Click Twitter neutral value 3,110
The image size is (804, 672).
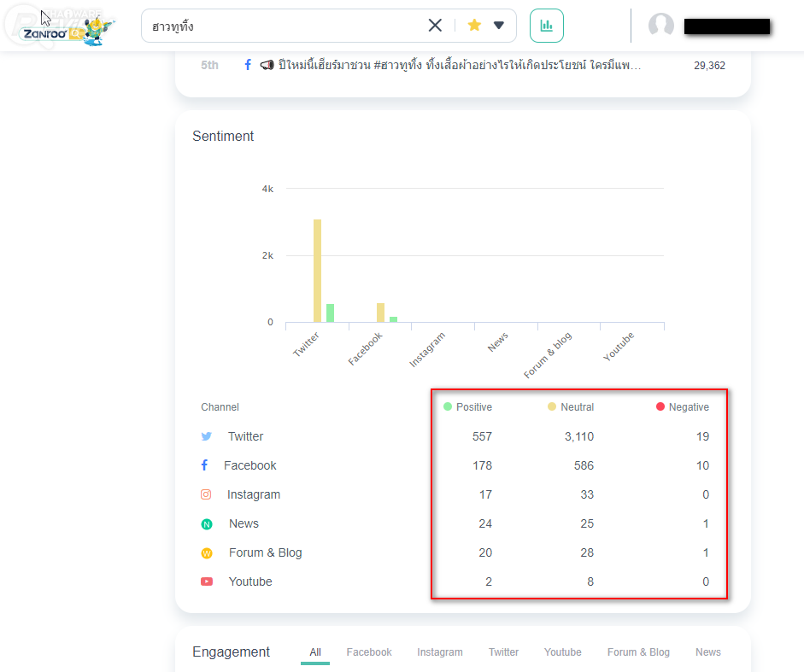[x=579, y=436]
